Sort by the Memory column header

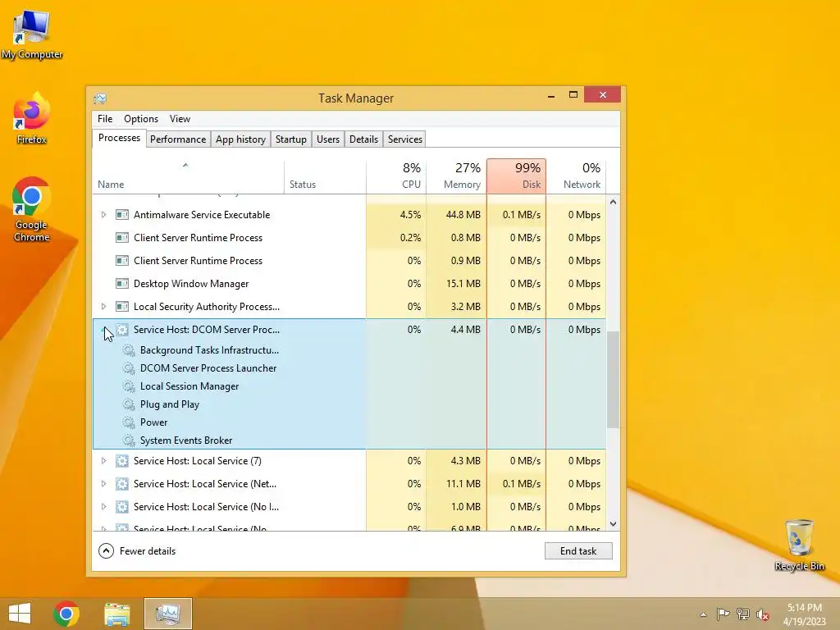click(x=456, y=176)
